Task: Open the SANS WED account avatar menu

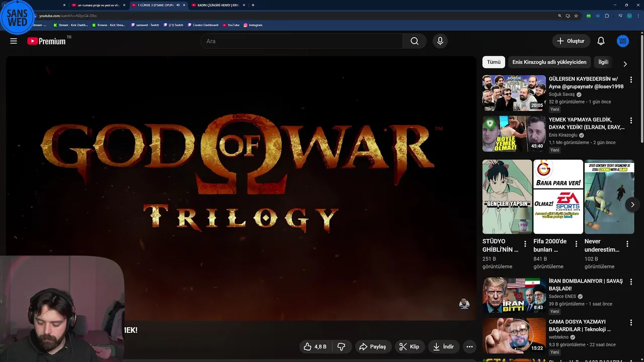Action: tap(623, 41)
